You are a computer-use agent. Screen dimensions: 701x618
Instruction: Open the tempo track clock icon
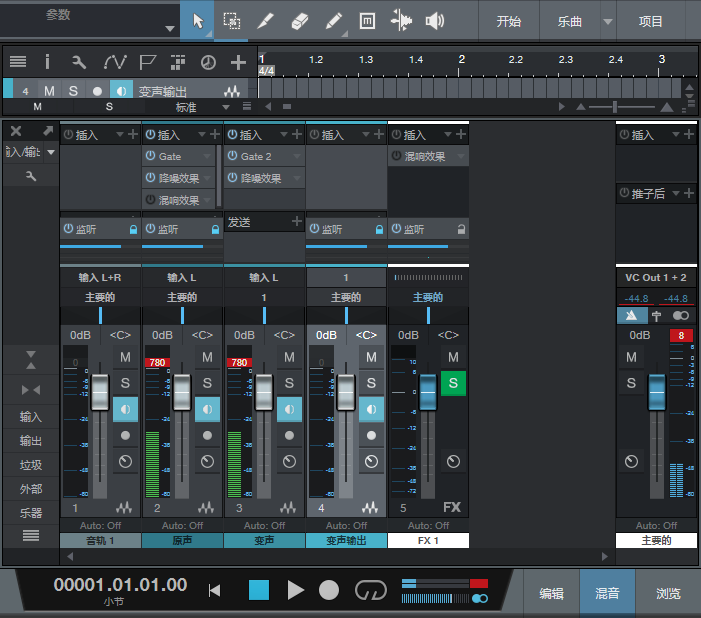208,62
